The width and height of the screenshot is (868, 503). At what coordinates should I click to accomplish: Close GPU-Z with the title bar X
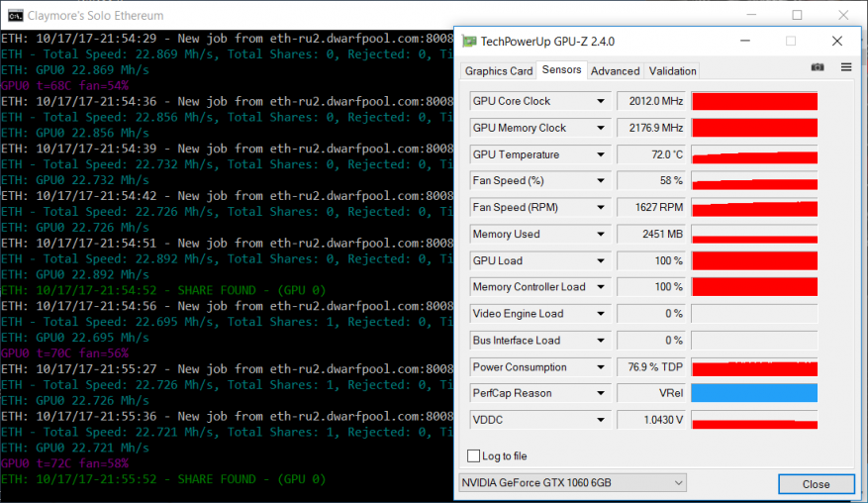[837, 41]
